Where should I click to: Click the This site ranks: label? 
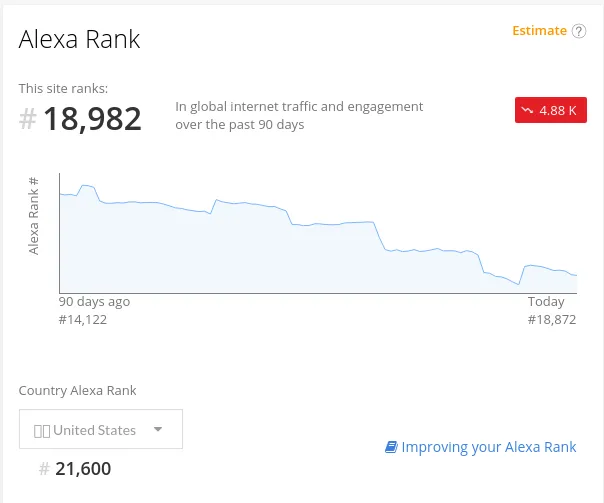63,89
